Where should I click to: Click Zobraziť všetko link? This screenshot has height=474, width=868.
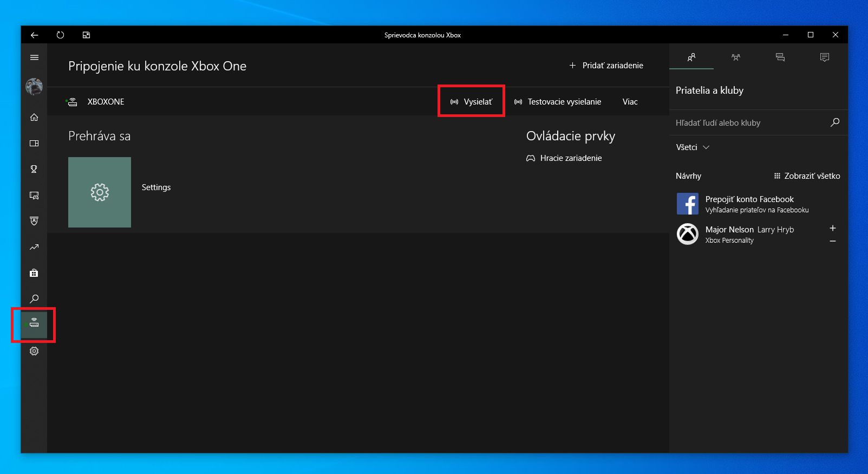tap(807, 176)
